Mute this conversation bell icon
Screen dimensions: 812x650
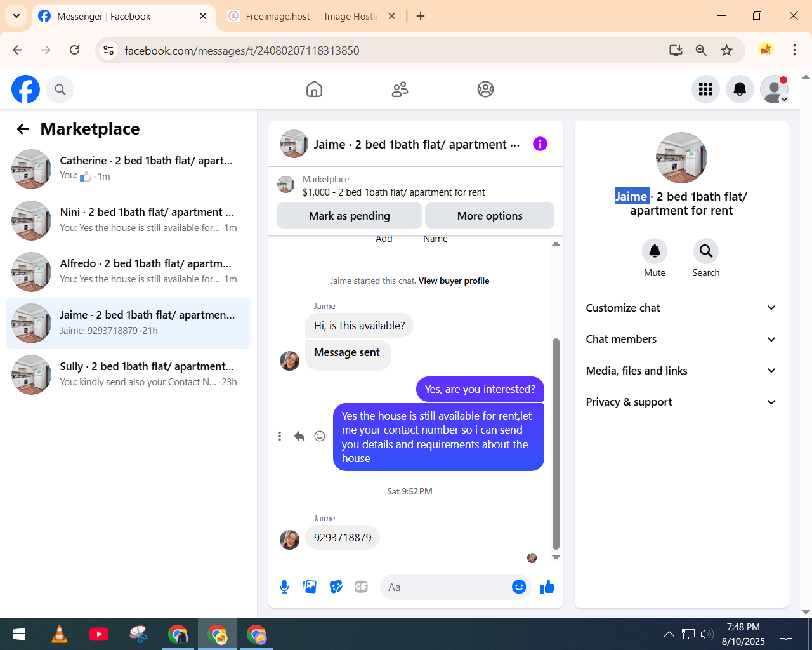pyautogui.click(x=655, y=251)
